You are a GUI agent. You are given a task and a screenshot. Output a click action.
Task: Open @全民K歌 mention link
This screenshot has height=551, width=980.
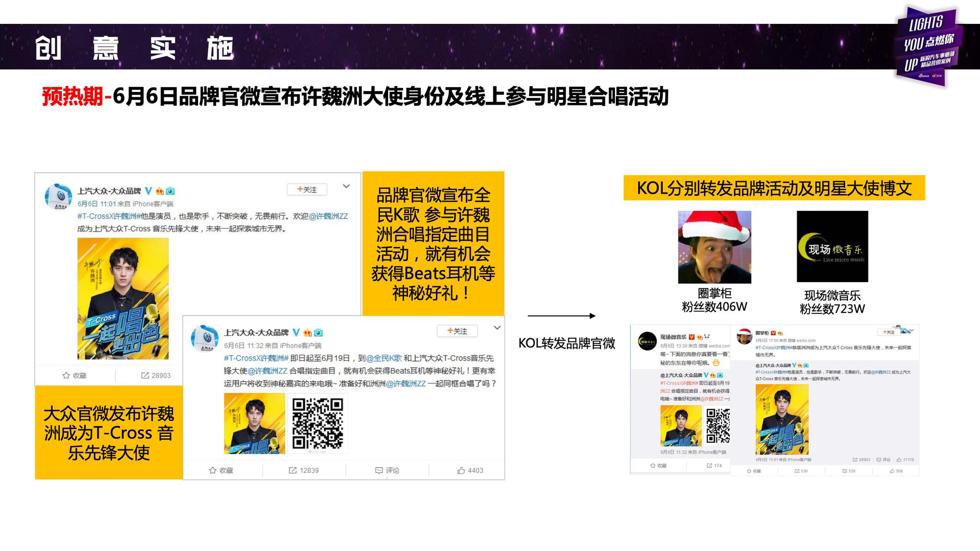[x=384, y=358]
